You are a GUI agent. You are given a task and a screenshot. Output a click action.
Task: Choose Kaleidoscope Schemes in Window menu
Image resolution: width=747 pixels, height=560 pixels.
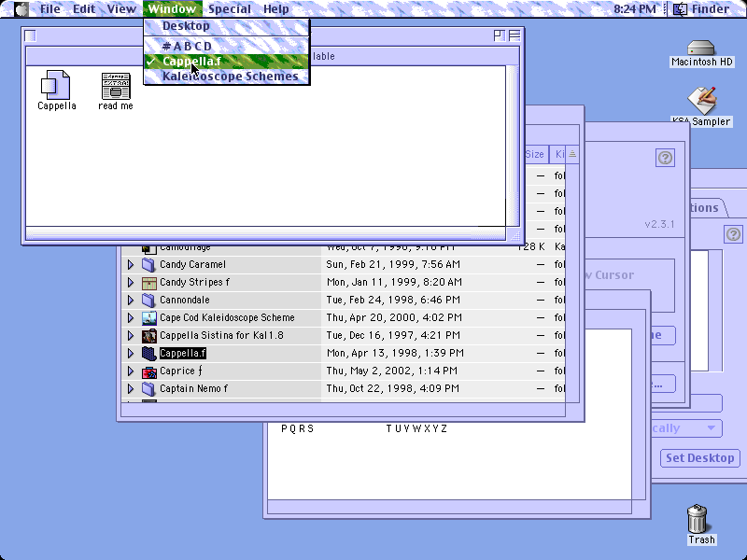pyautogui.click(x=227, y=77)
